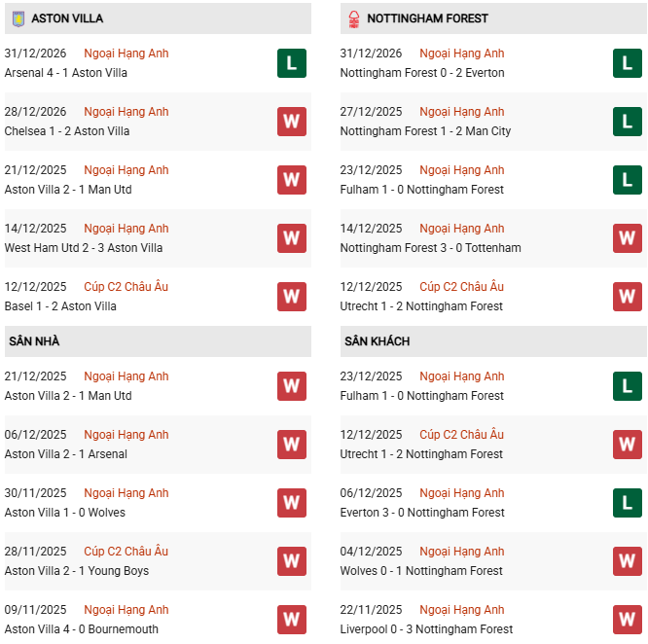
Task: Select the W badge for Chelsea 1-2 Aston Villa
Action: coord(292,122)
